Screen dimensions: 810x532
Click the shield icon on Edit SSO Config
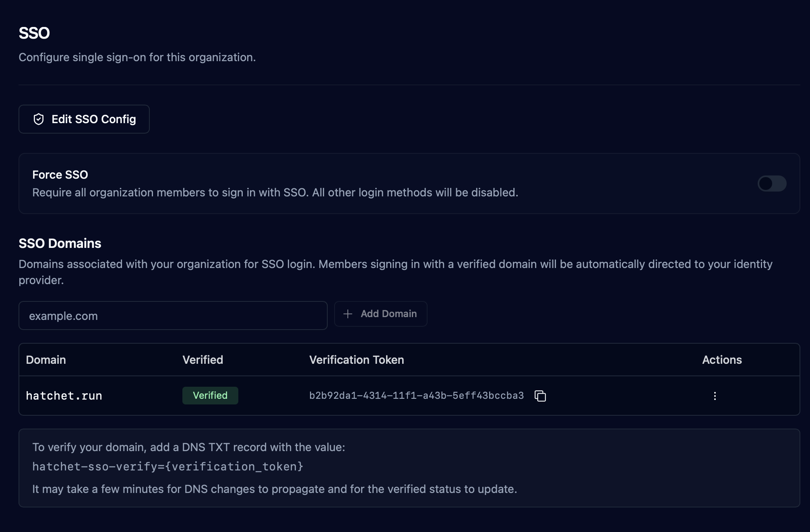[x=39, y=119]
